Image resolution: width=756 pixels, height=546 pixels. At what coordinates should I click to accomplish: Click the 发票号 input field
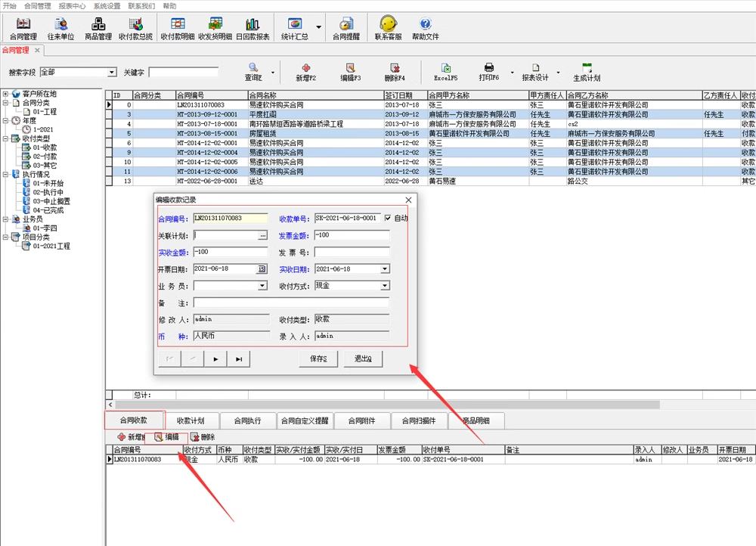pos(352,252)
